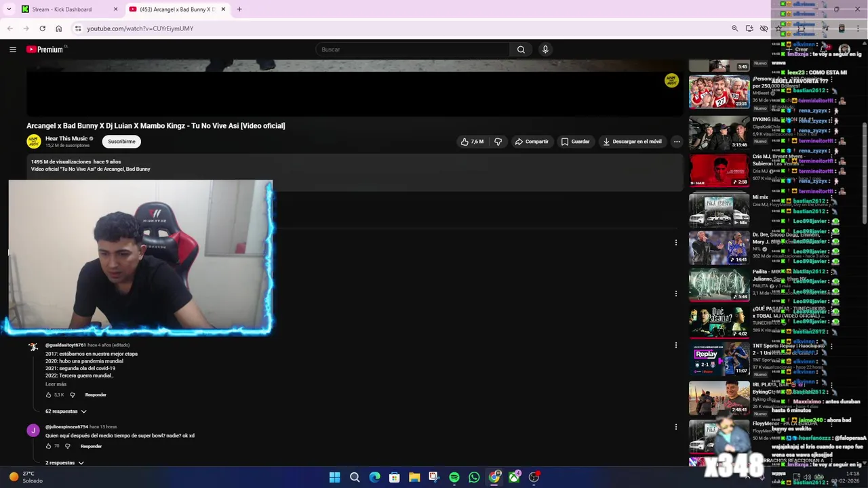The height and width of the screenshot is (488, 868).
Task: Subscribe to Hear This Music channel
Action: pos(122,142)
